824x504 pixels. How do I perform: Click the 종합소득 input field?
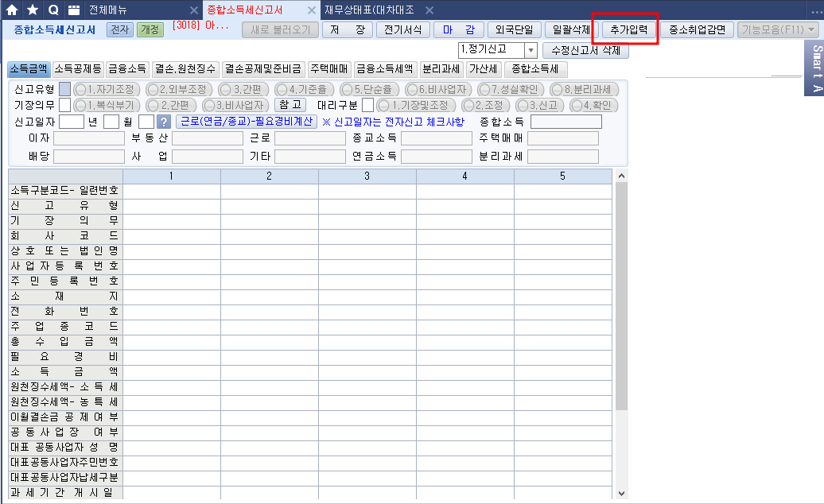point(566,122)
